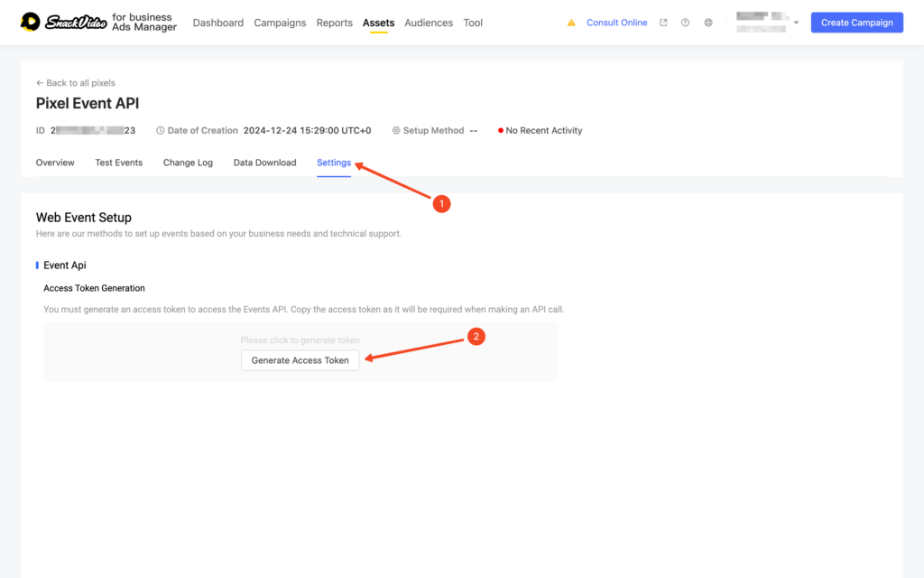924x578 pixels.
Task: Click the globe language icon
Action: (x=708, y=23)
